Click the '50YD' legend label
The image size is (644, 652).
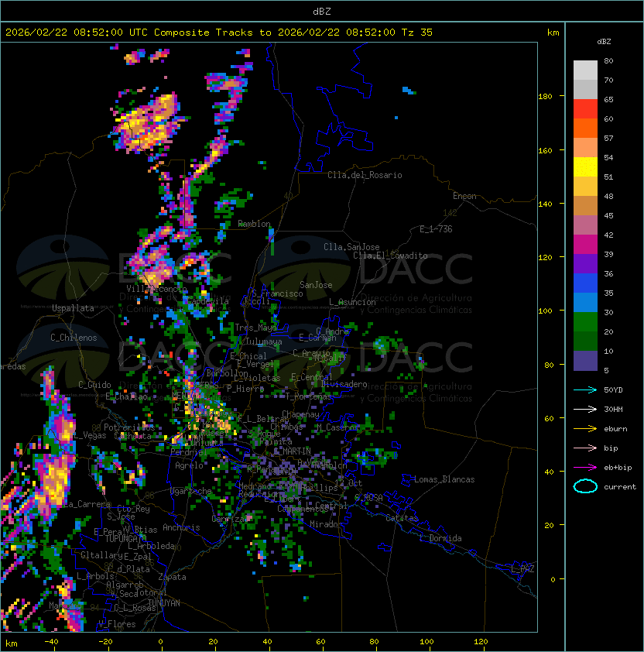coord(613,389)
